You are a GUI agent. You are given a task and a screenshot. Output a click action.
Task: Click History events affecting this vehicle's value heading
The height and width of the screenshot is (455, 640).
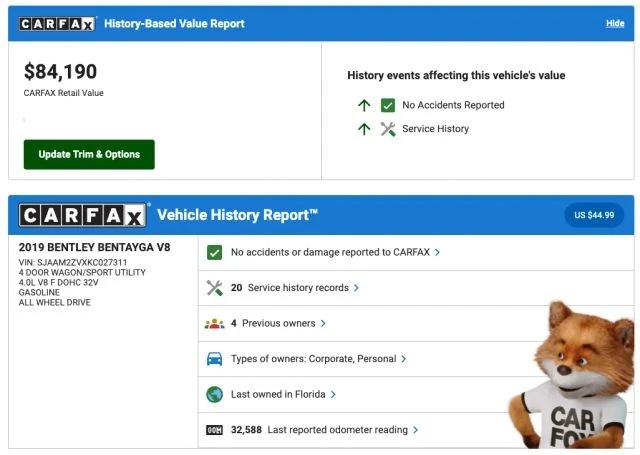(456, 75)
